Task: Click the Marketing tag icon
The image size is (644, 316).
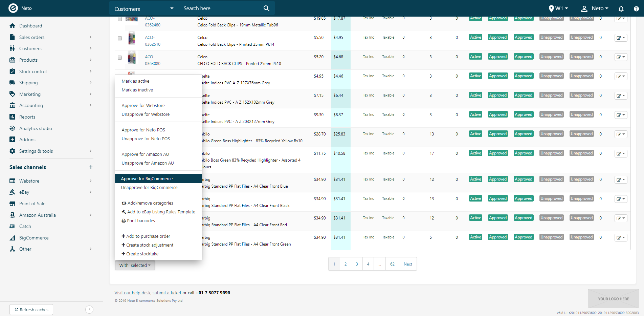Action: pos(13,94)
